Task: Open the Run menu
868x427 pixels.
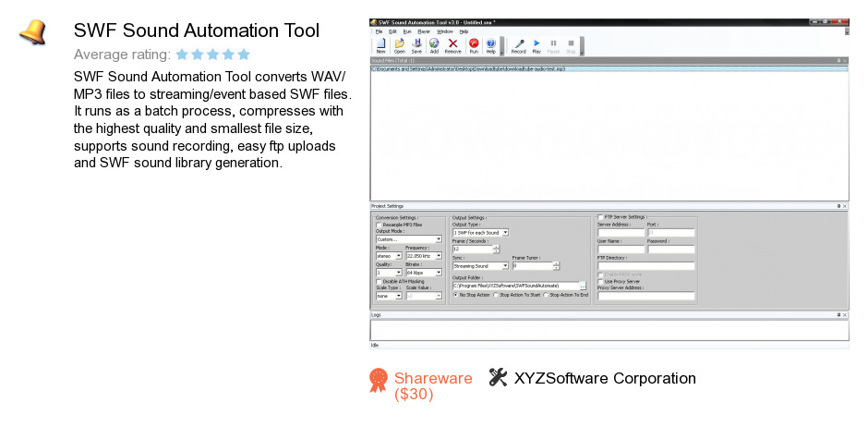Action: click(x=407, y=31)
